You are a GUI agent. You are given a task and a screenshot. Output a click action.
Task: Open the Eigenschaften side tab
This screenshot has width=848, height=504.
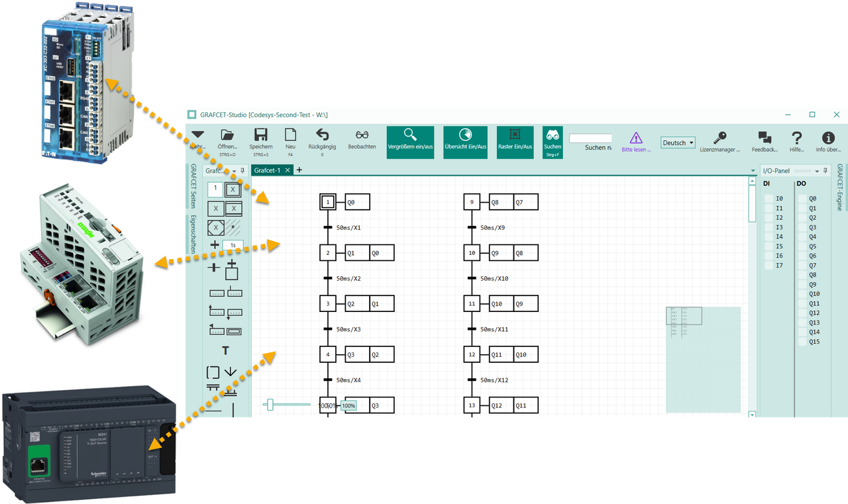tap(193, 234)
